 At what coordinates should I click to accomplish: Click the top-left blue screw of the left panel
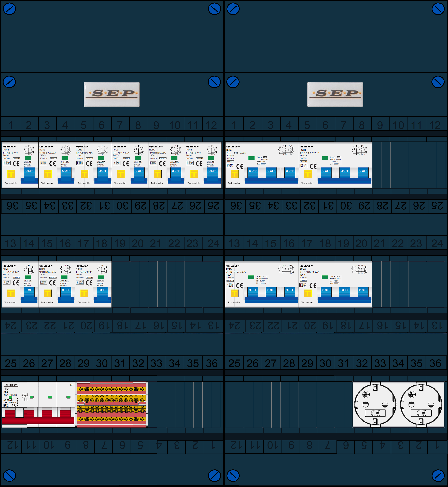pyautogui.click(x=9, y=9)
